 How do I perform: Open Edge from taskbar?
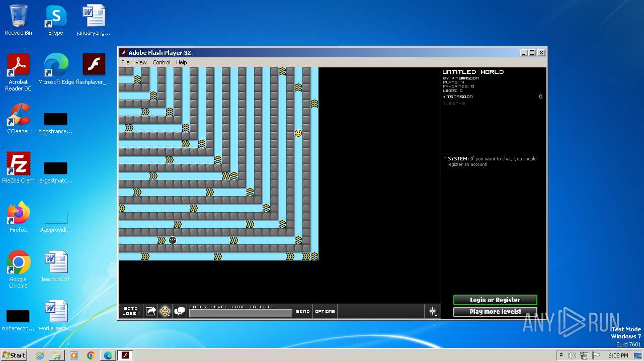coord(108,355)
